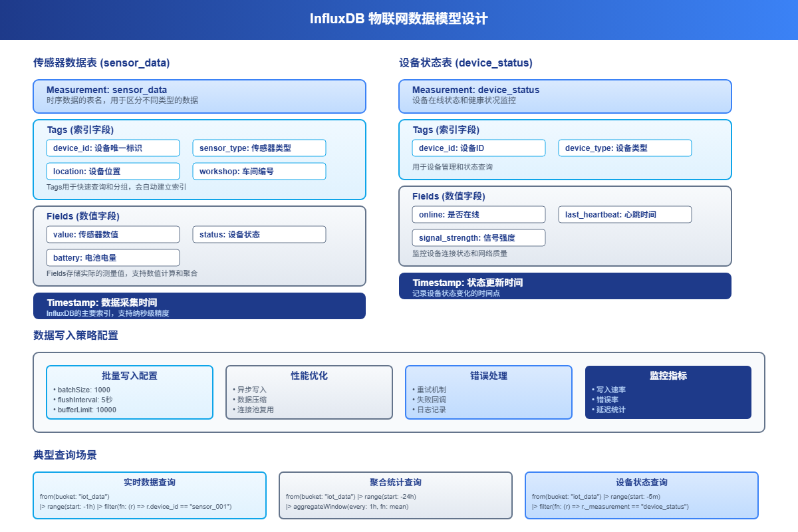This screenshot has width=798, height=532.
Task: Select the device_id field under sensor_data Tags
Action: point(112,148)
